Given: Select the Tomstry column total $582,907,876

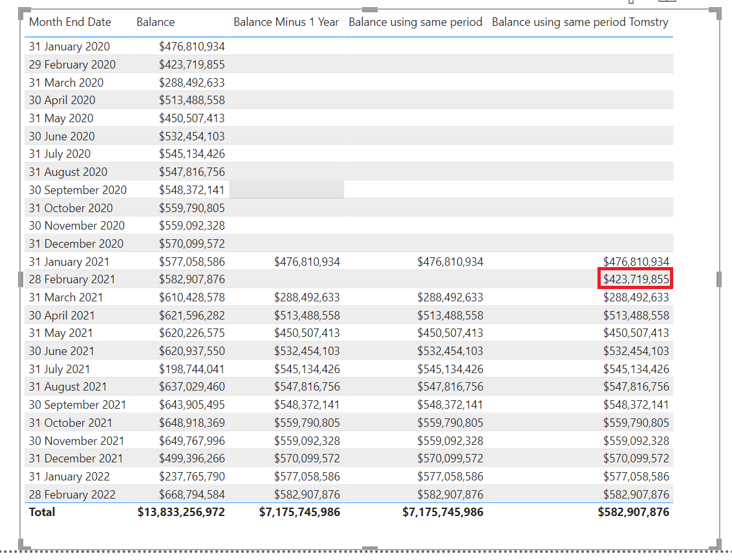Looking at the screenshot, I should pyautogui.click(x=634, y=512).
